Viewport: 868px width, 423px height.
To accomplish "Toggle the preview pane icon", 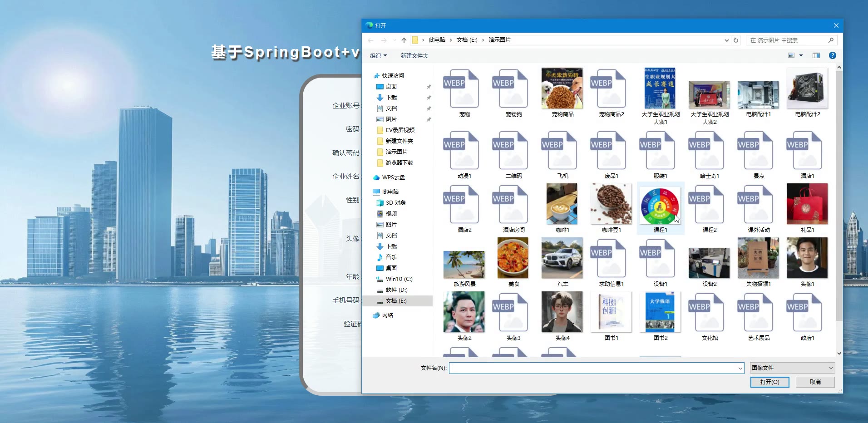I will tap(816, 55).
